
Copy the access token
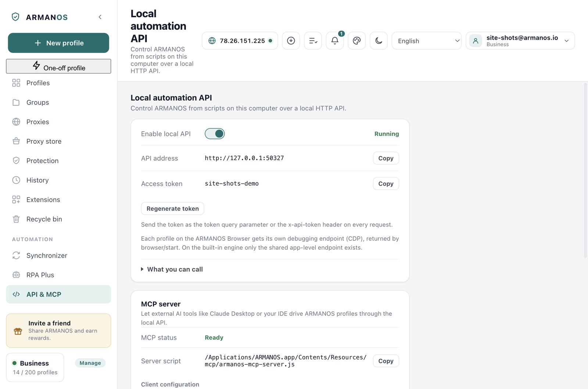click(386, 183)
